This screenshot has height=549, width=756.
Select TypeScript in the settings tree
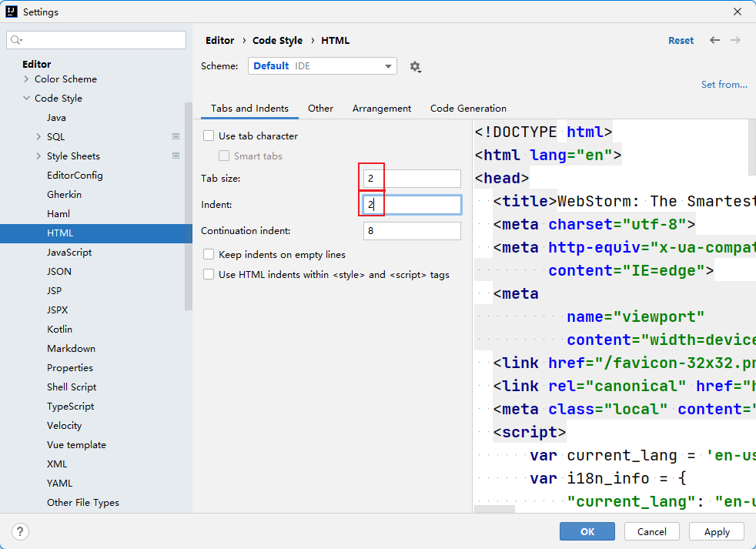[x=70, y=407]
